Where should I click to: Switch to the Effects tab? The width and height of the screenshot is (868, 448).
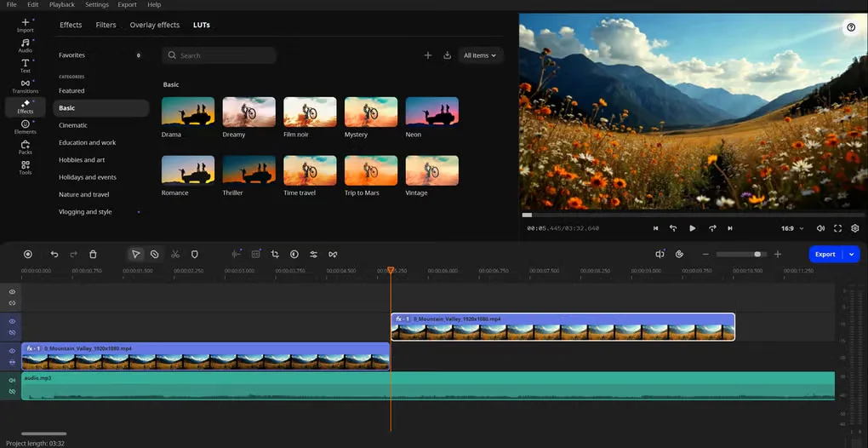(x=71, y=25)
